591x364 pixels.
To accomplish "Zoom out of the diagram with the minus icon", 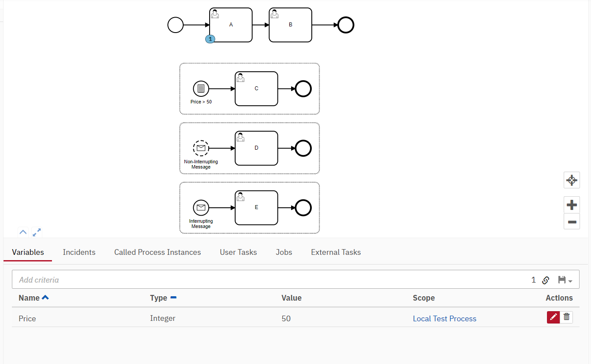I will tap(572, 221).
